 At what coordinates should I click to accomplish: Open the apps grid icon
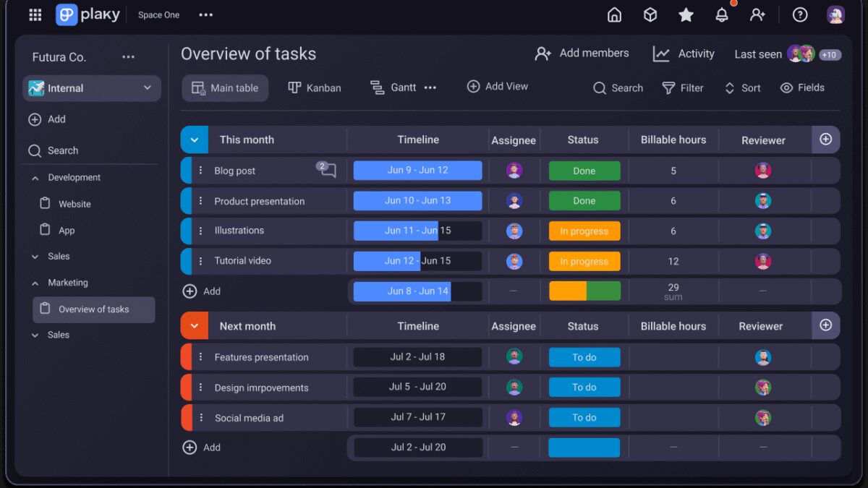[x=35, y=15]
